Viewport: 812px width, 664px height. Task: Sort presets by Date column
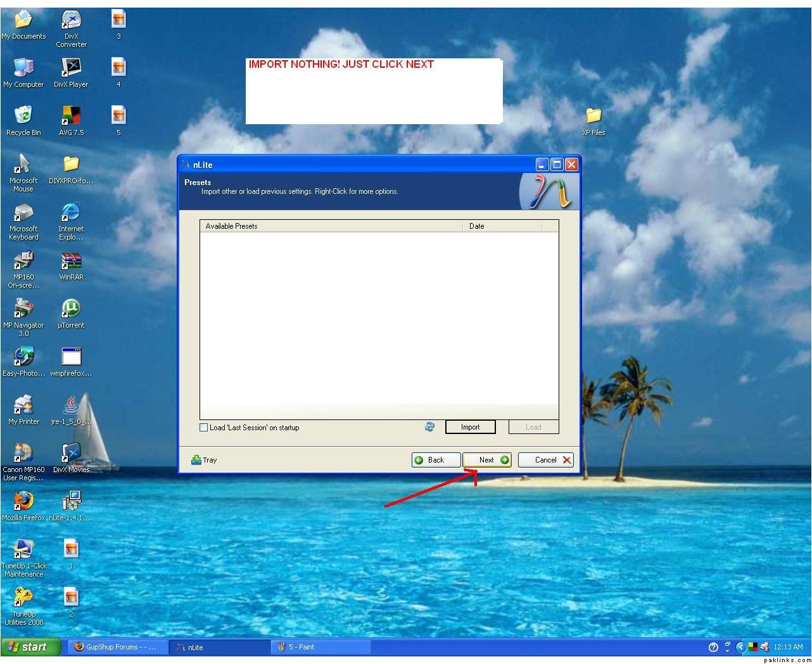coord(502,226)
